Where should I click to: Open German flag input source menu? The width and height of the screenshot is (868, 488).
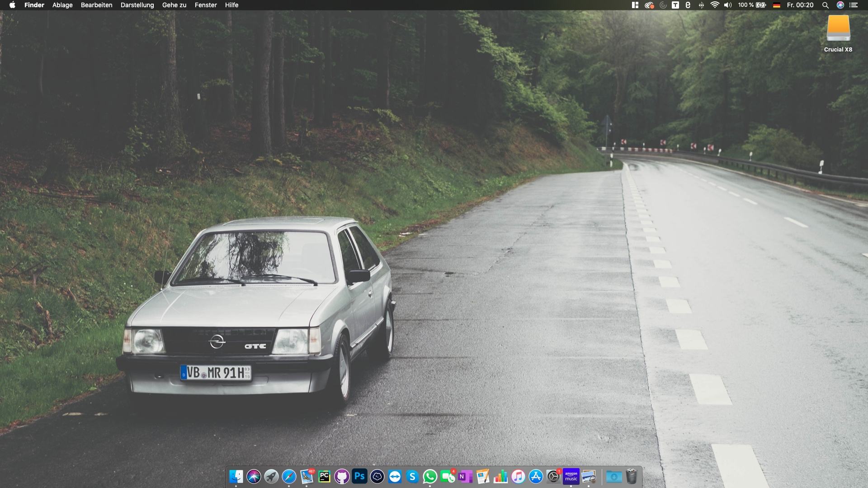coord(777,5)
